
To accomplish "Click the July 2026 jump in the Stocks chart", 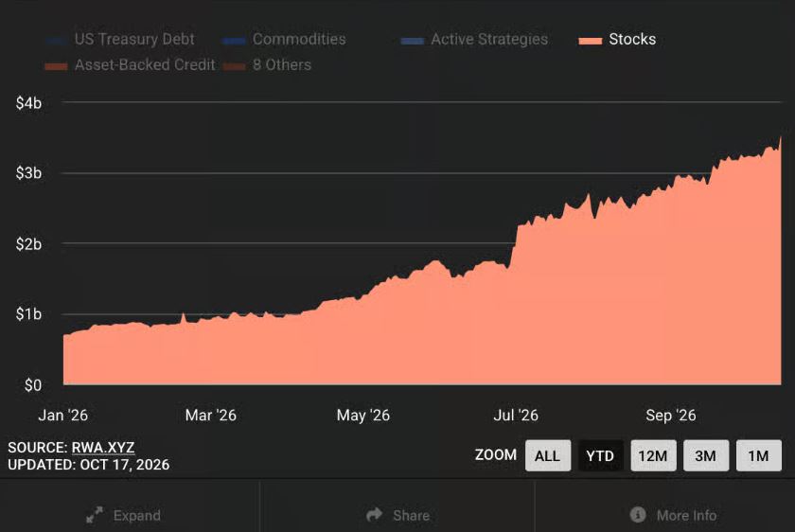I will [514, 246].
